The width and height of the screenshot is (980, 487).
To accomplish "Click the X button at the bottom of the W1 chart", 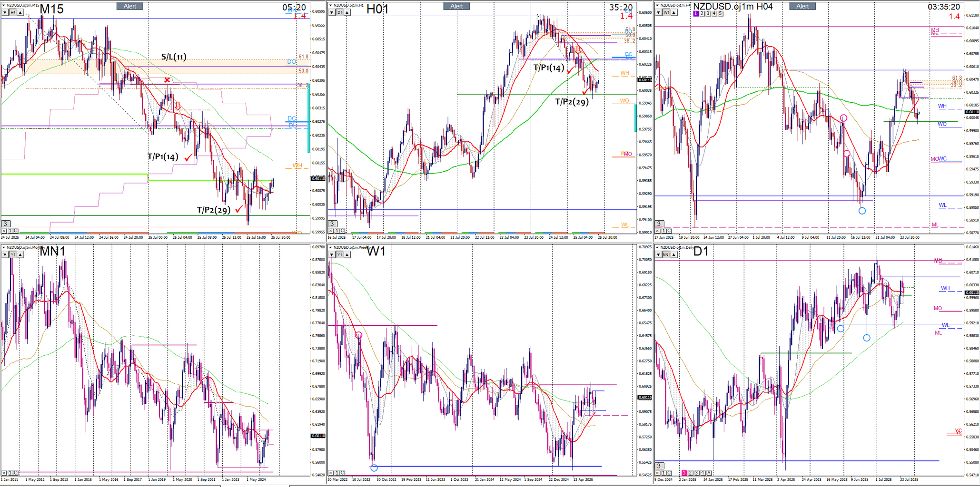I will click(331, 473).
